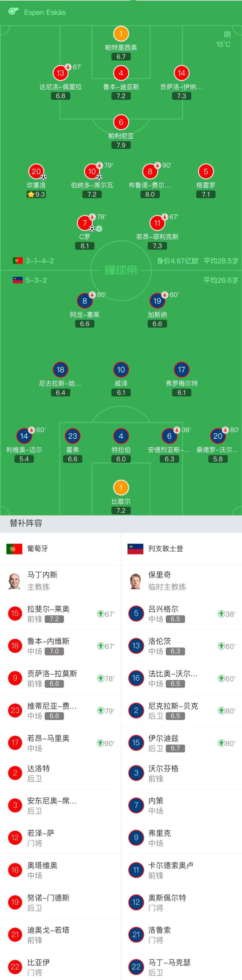242x980 pixels.
Task: Click the 列支敦士登 team name in substitutes header
Action: [166, 549]
